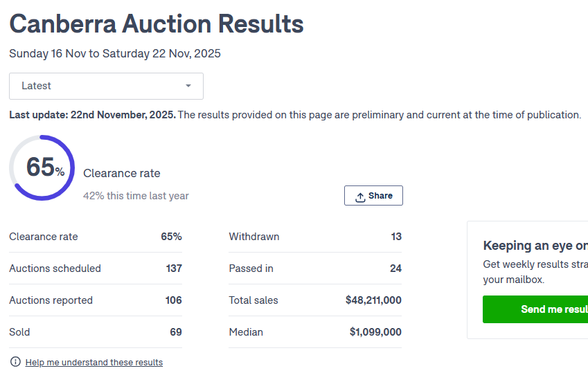588x391 pixels.
Task: Click the 65% circular clearance progress ring
Action: click(42, 168)
